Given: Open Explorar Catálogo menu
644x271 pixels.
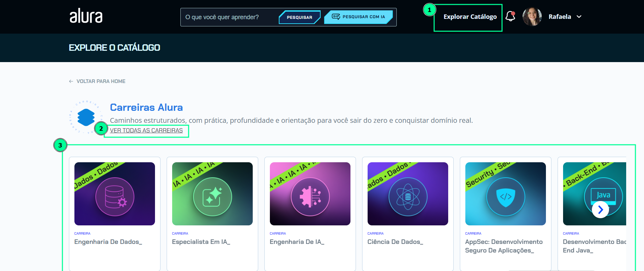Looking at the screenshot, I should tap(470, 17).
